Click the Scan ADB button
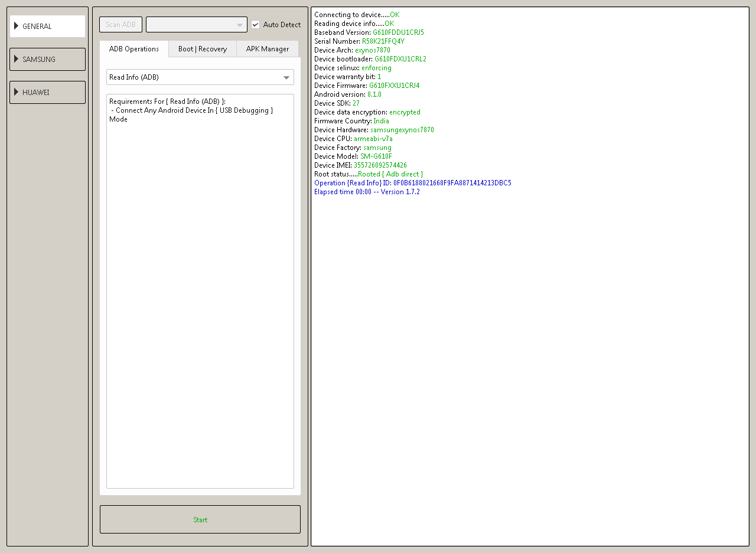The width and height of the screenshot is (756, 553). pos(120,25)
